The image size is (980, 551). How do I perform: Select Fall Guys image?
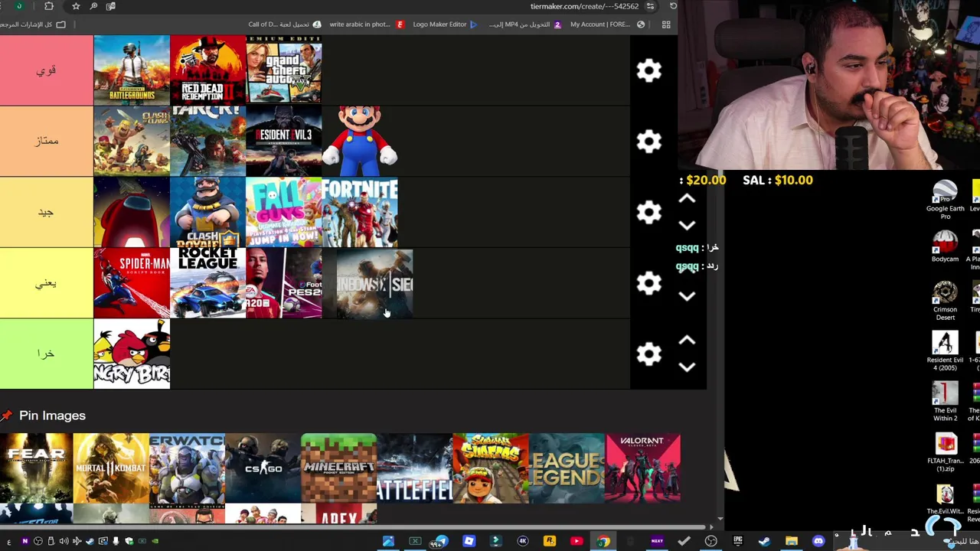[x=283, y=212]
